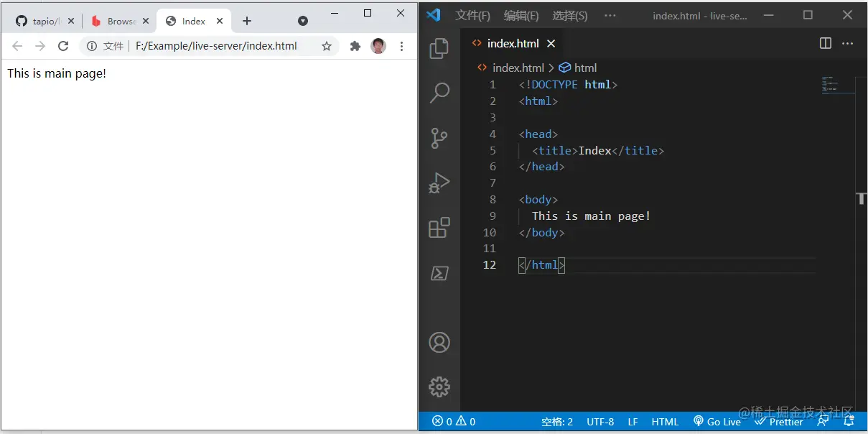
Task: Click the Chrome address bar URL
Action: (216, 46)
